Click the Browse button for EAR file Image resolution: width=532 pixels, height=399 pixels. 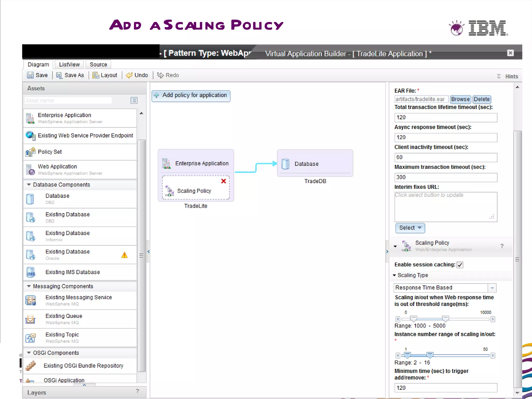click(x=460, y=99)
